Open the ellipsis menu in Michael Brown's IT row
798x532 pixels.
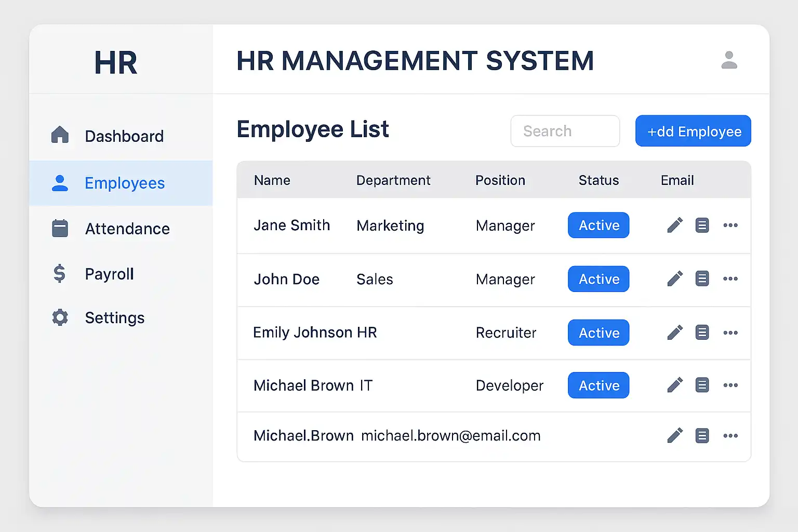point(730,385)
